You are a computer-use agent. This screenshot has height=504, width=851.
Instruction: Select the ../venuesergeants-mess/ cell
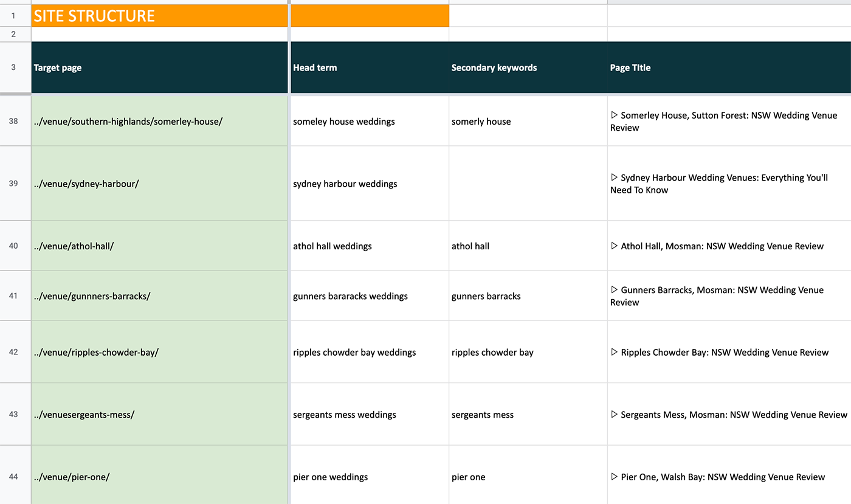pos(159,414)
